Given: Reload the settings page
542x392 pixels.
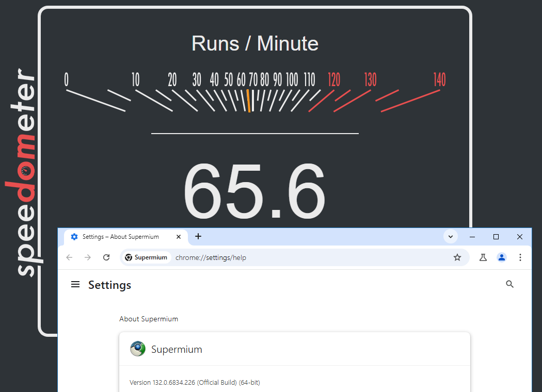Looking at the screenshot, I should 106,257.
